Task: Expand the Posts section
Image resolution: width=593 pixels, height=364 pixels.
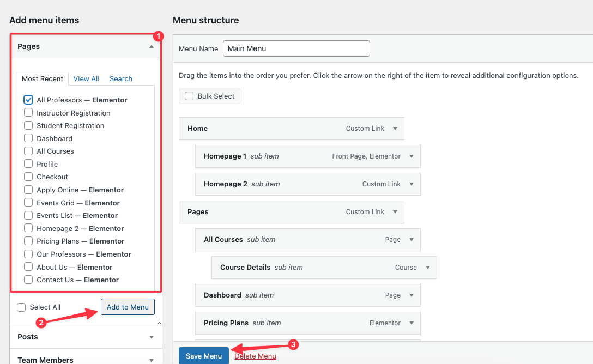Action: (152, 337)
